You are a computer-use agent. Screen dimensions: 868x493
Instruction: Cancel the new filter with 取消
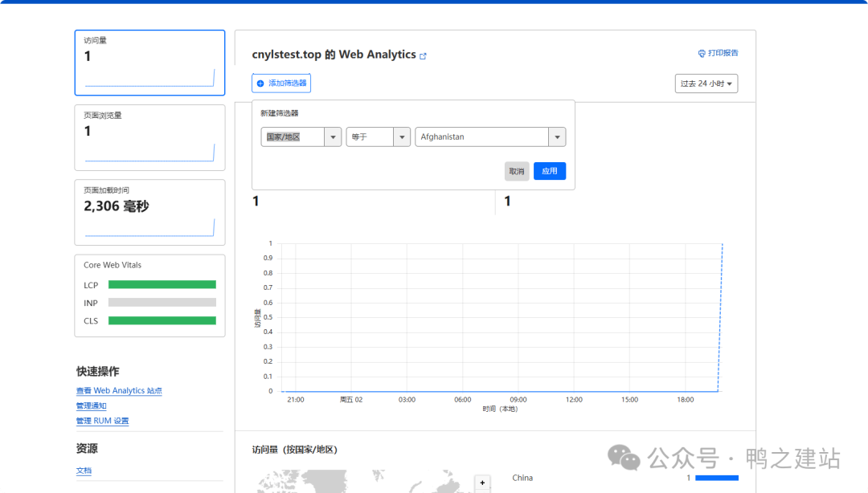point(516,171)
